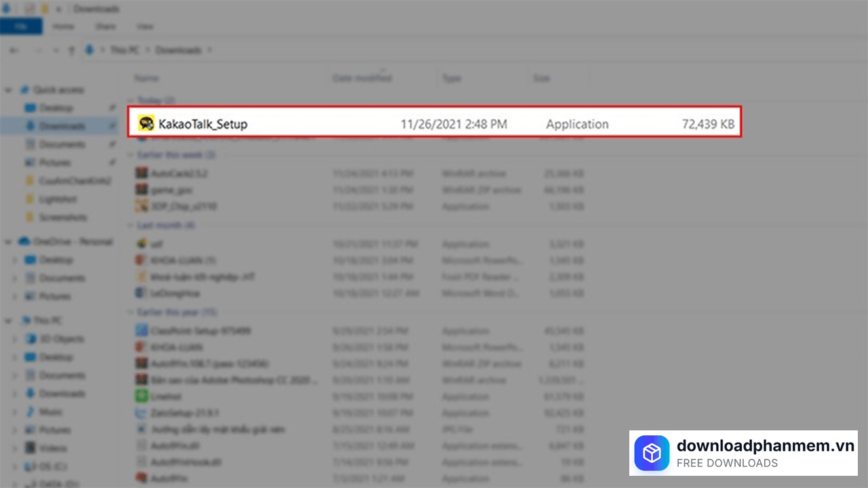Sort files by Date modified column
Image resolution: width=868 pixels, height=488 pixels.
[362, 79]
